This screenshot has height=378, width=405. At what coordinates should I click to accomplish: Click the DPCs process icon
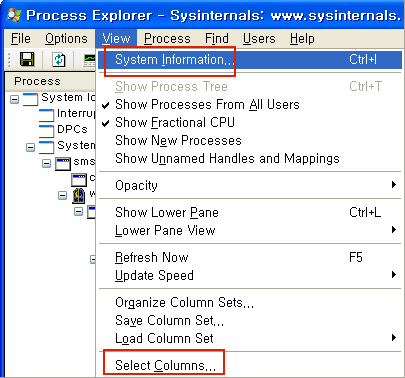click(x=46, y=131)
